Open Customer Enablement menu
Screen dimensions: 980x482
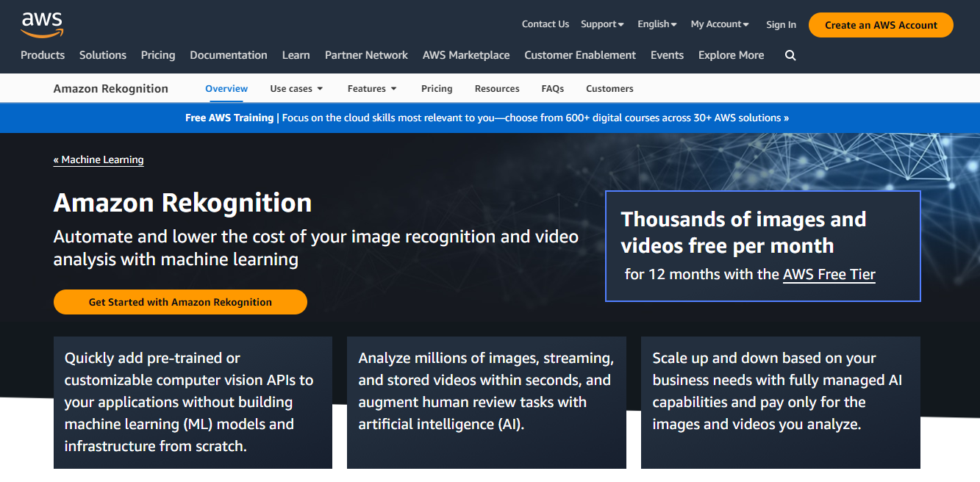[x=580, y=55]
